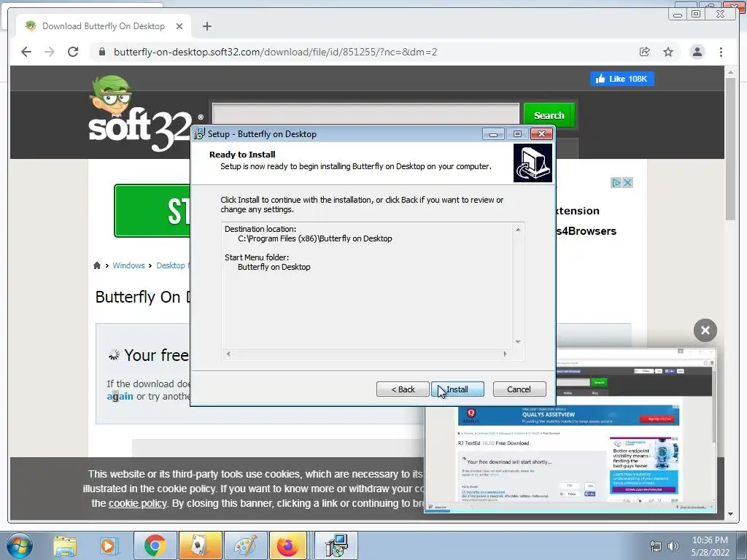Click the Chrome taskbar icon

coord(155,545)
